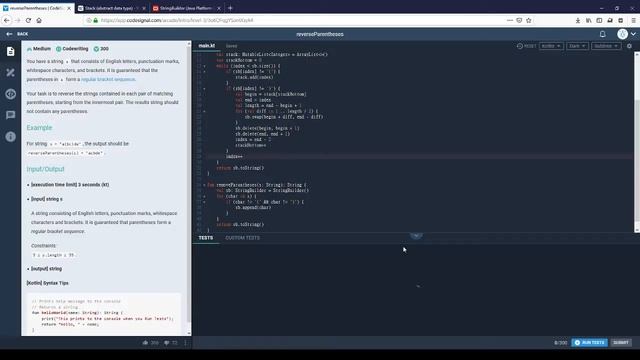The width and height of the screenshot is (640, 360).
Task: Click the thumbs up icon
Action: pyautogui.click(x=145, y=343)
